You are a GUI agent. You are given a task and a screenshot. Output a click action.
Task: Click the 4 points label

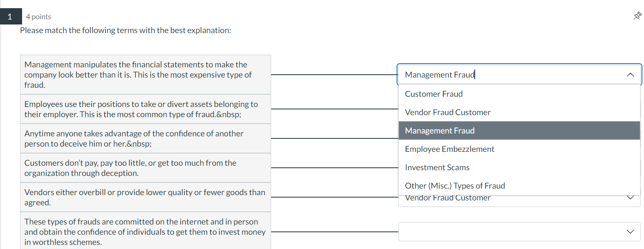38,16
